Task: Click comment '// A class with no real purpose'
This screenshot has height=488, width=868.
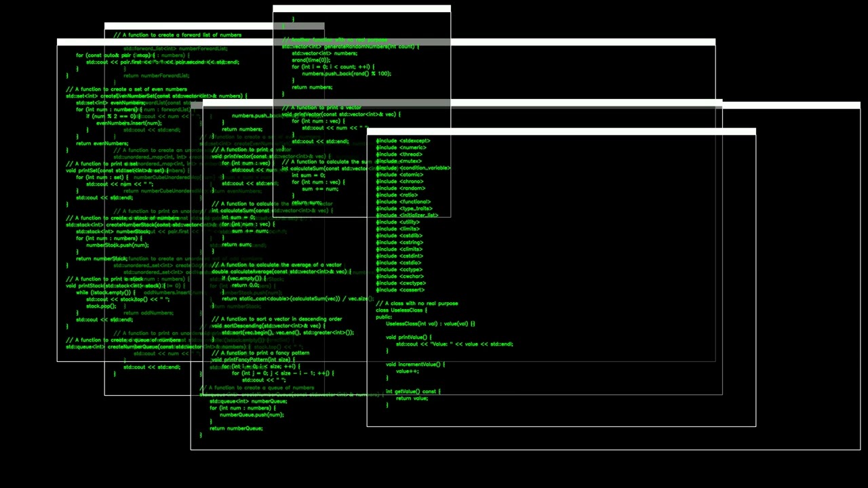Action: tap(417, 304)
